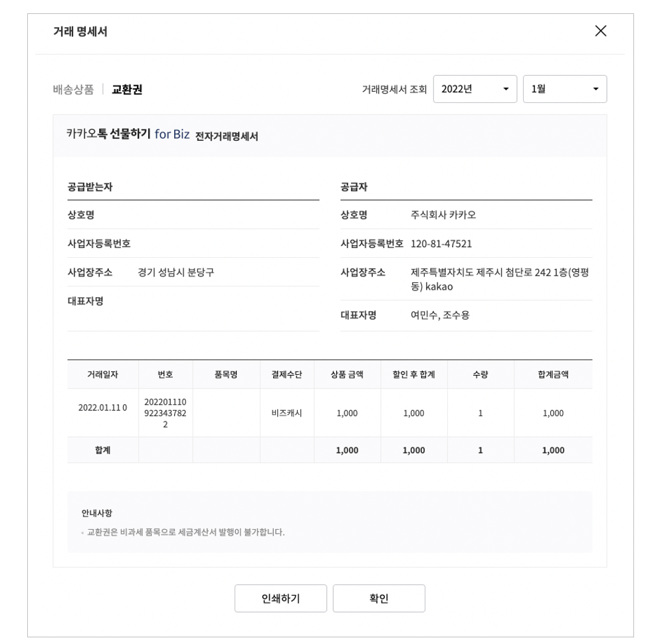Click the 거래일자 column header

(103, 375)
